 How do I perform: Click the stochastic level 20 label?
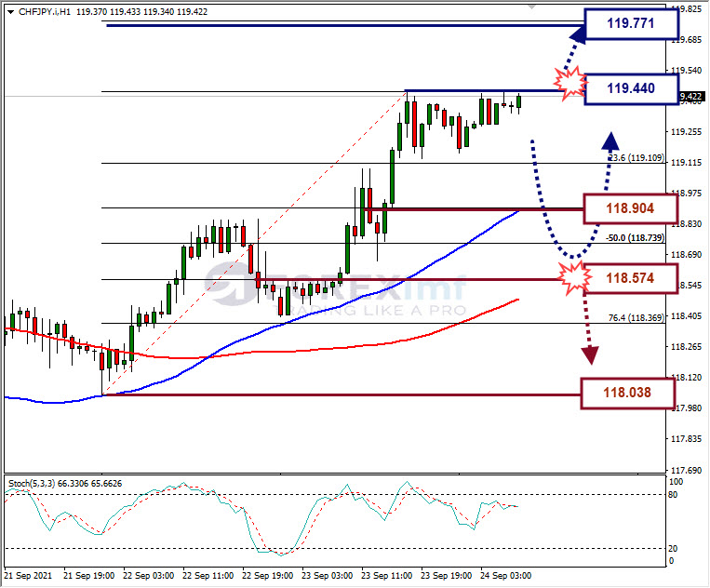pos(674,549)
